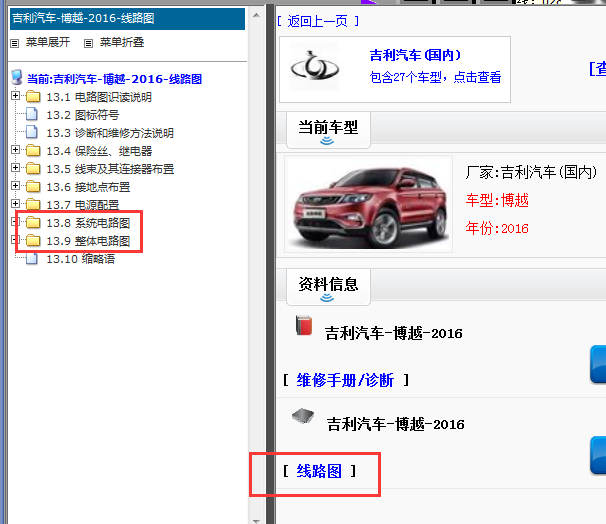This screenshot has height=524, width=606.
Task: Open the 线路图 link
Action: point(319,471)
